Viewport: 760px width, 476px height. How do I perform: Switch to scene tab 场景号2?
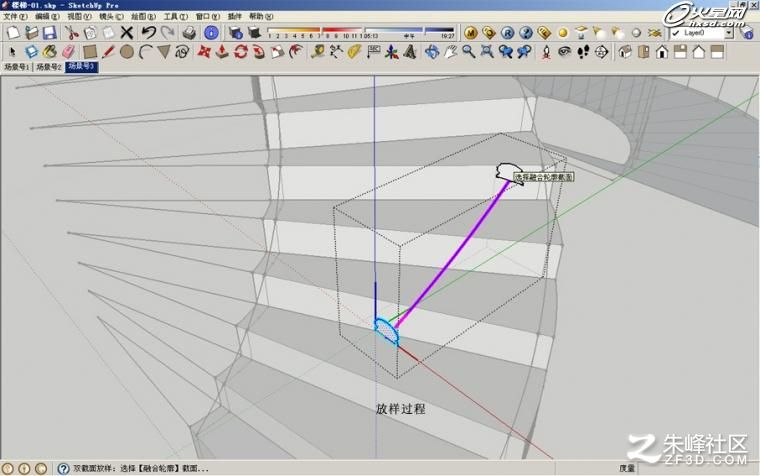coord(48,67)
